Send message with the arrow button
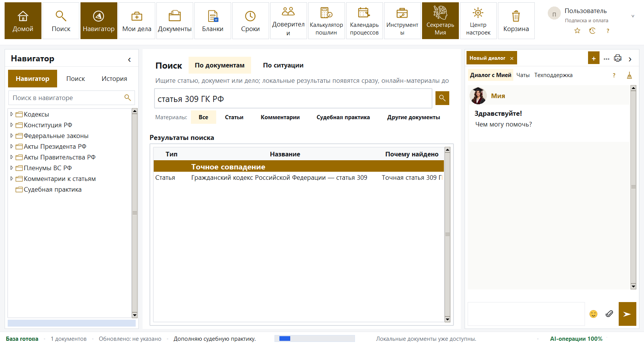Viewport: 644px width, 345px height. pos(627,314)
